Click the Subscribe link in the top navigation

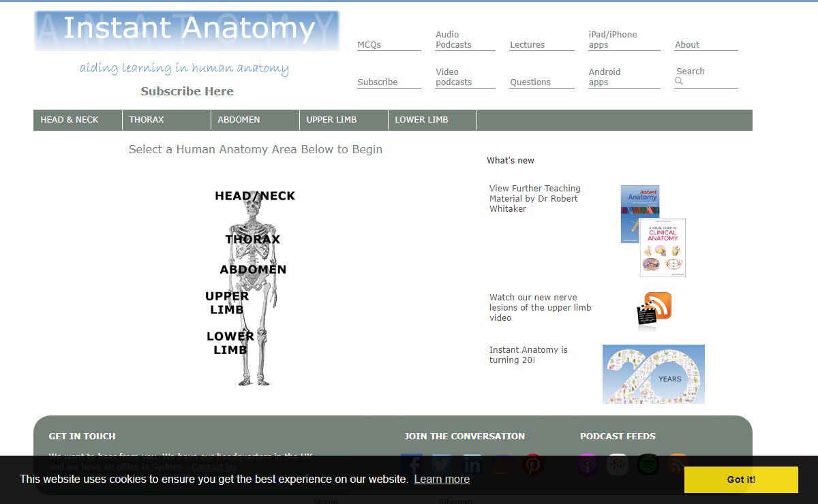pyautogui.click(x=378, y=82)
